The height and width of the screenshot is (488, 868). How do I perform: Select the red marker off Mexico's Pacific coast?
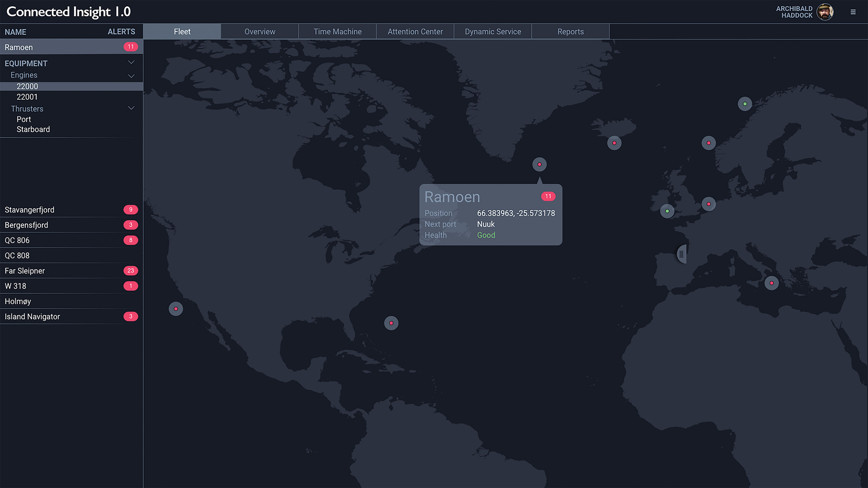point(176,309)
